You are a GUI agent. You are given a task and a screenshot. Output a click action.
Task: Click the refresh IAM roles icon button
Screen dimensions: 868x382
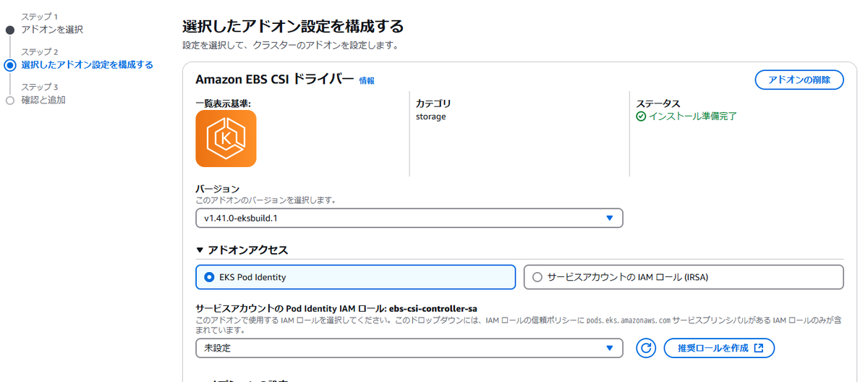click(646, 348)
